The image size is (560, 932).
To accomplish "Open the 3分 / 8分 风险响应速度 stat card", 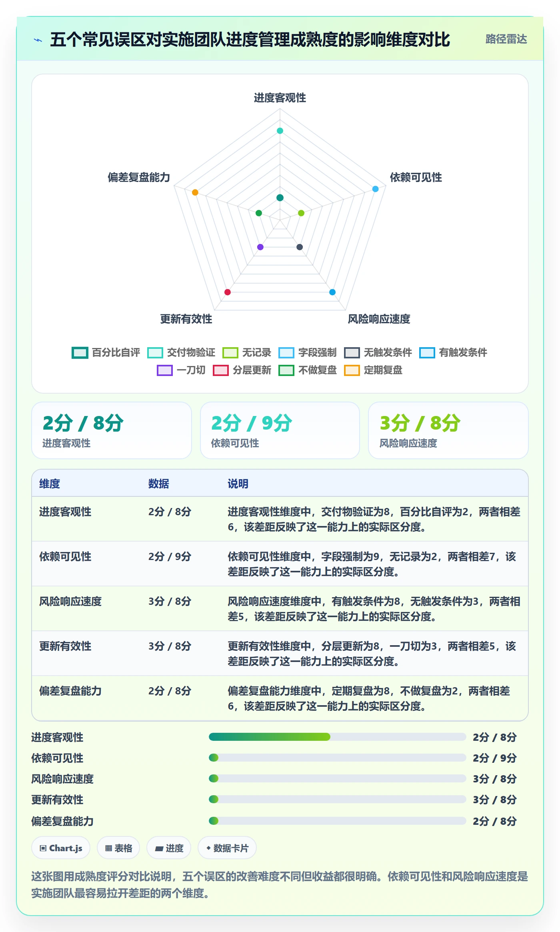I will coord(448,430).
